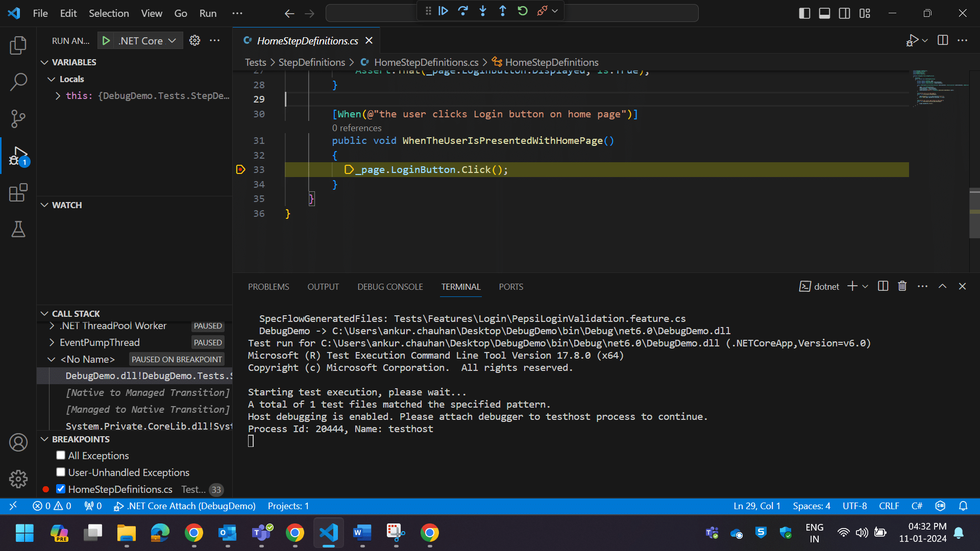The image size is (980, 551).
Task: Click Continue in the debug toolbar
Action: [x=443, y=11]
